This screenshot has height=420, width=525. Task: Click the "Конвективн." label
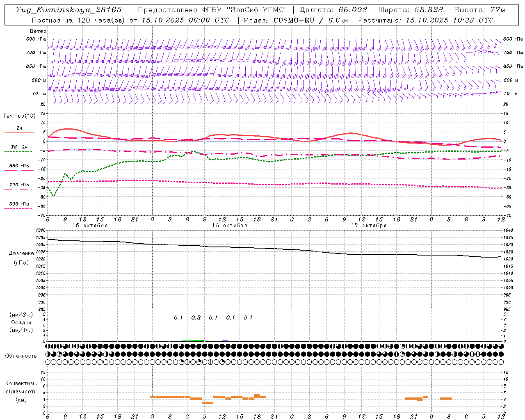click(21, 383)
